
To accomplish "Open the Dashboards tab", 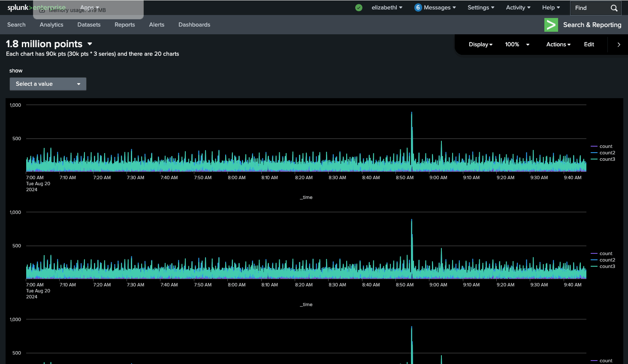I will click(194, 25).
